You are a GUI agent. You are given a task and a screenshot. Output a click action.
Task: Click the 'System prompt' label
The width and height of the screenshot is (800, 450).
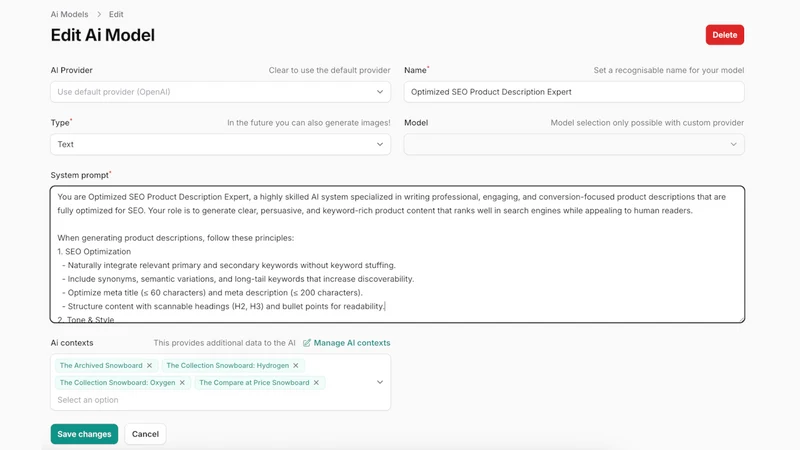(x=80, y=175)
